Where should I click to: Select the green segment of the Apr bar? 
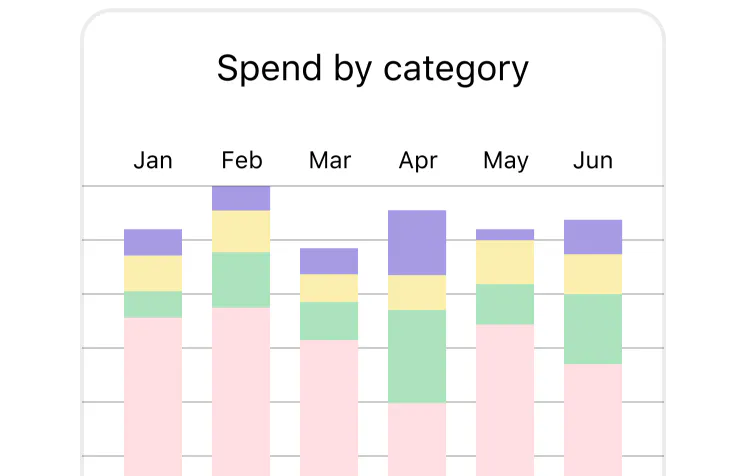[417, 356]
